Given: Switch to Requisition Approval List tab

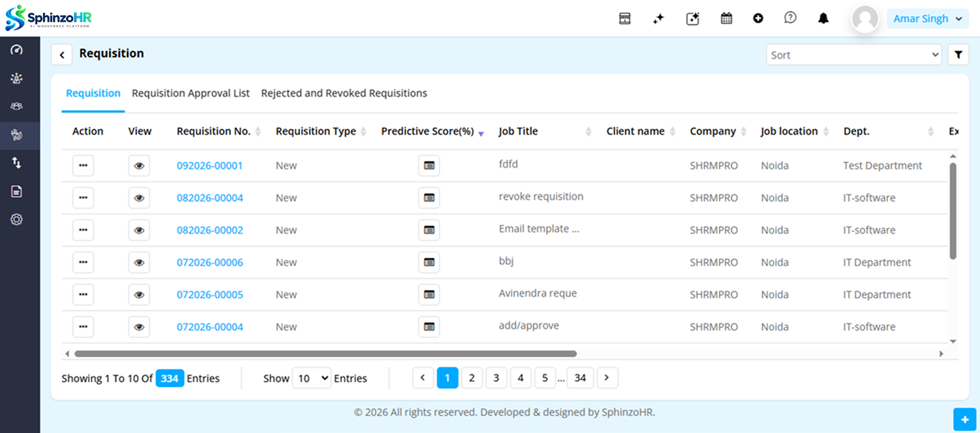Looking at the screenshot, I should click(x=191, y=93).
